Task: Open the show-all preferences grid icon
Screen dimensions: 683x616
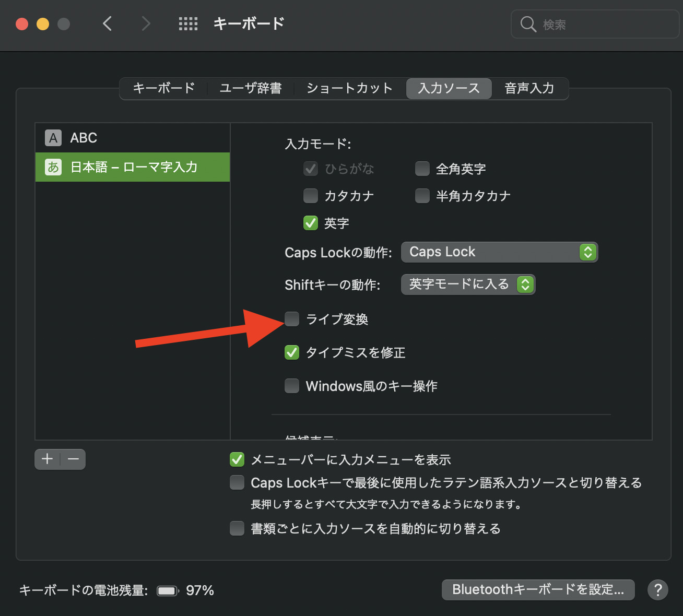Action: tap(188, 23)
